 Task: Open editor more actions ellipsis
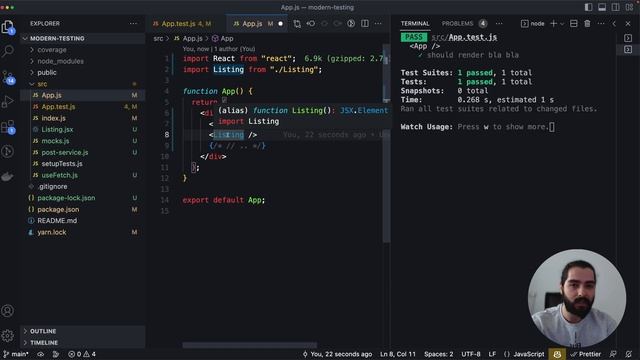pos(378,24)
